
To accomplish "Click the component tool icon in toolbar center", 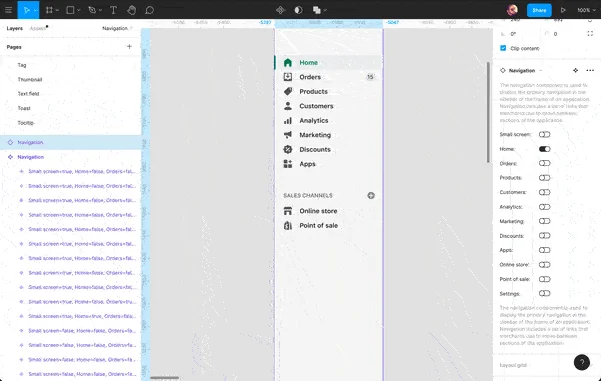I will pos(281,10).
